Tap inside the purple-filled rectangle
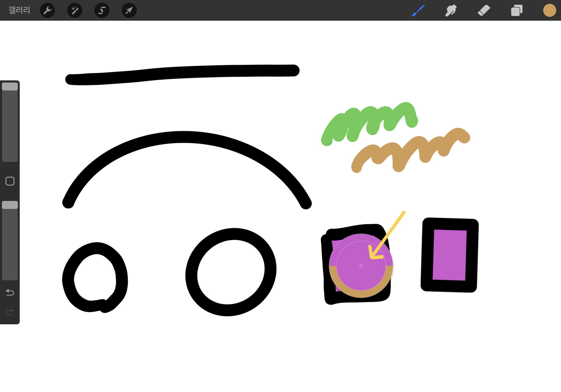Screen dimensions: 561x392 pyautogui.click(x=449, y=255)
